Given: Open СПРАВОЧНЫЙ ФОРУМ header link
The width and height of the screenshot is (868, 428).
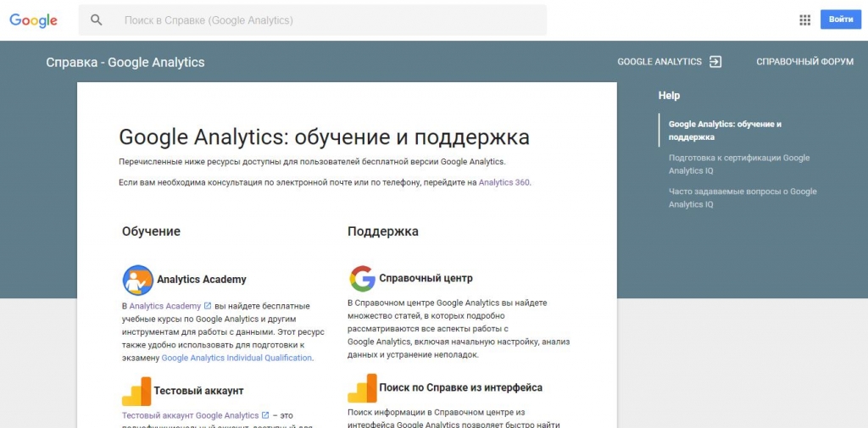Looking at the screenshot, I should click(805, 62).
